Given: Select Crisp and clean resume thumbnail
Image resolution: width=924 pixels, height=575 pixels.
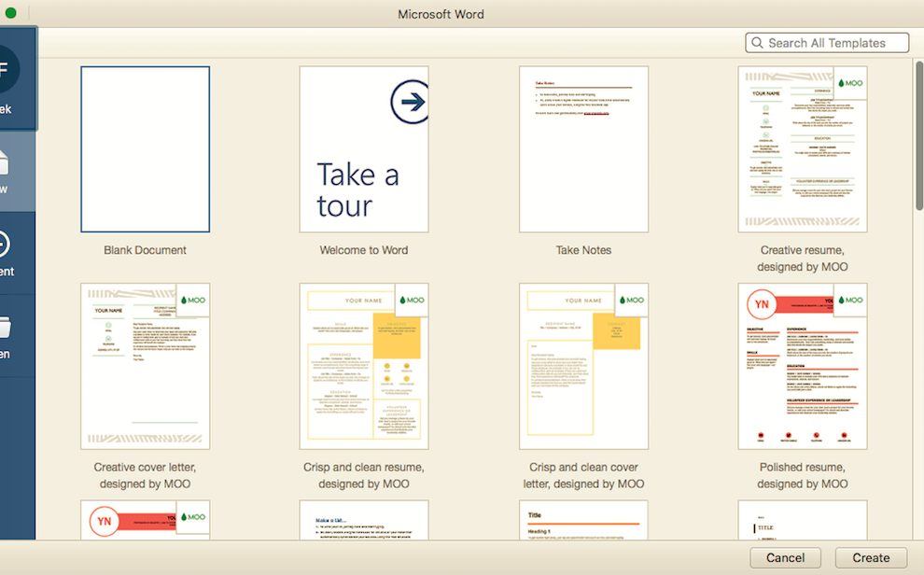Looking at the screenshot, I should click(x=364, y=366).
